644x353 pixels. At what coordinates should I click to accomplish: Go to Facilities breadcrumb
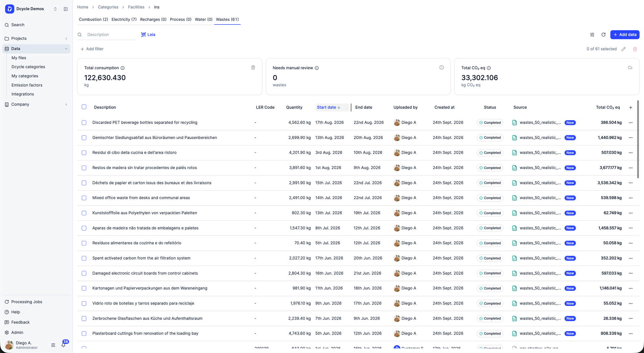pos(136,7)
